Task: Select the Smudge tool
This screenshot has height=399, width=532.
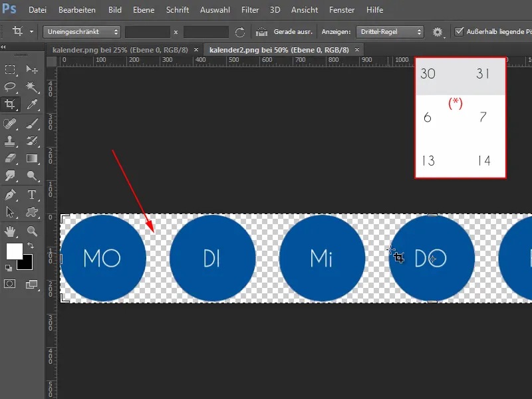Action: click(10, 176)
